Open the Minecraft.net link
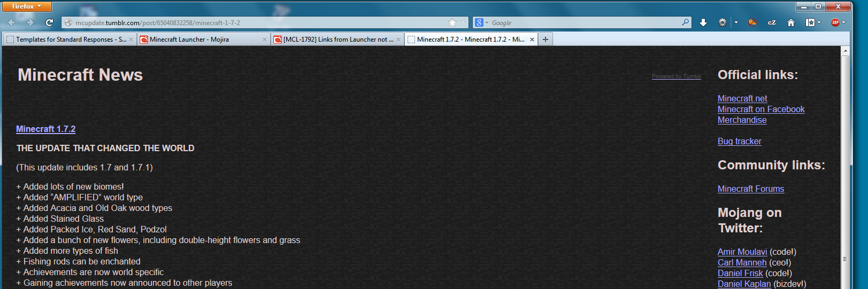This screenshot has width=868, height=289. point(742,99)
